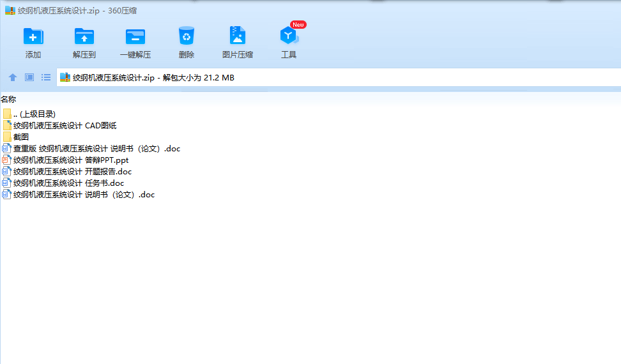Switch to the details pane view icon
Viewport: 621px width, 364px height.
click(29, 77)
